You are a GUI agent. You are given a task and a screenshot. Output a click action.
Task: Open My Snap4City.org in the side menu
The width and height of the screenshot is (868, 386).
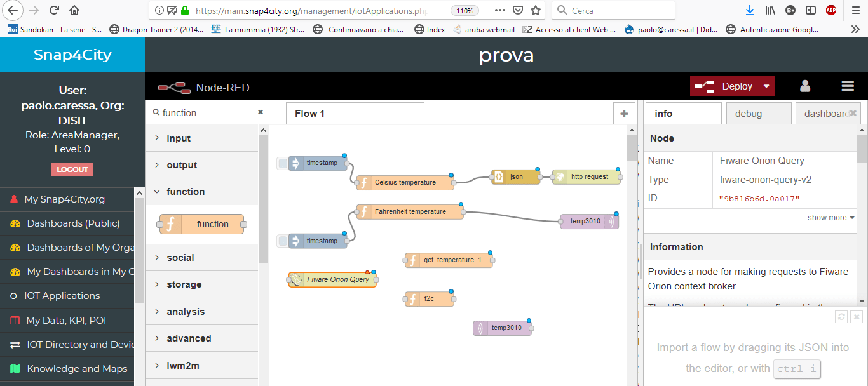pos(67,199)
